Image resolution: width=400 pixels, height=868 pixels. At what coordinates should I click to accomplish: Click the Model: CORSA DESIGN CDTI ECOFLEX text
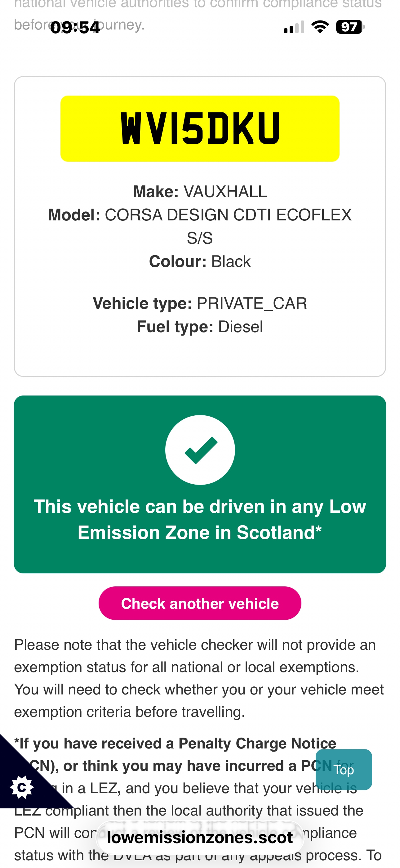(200, 215)
